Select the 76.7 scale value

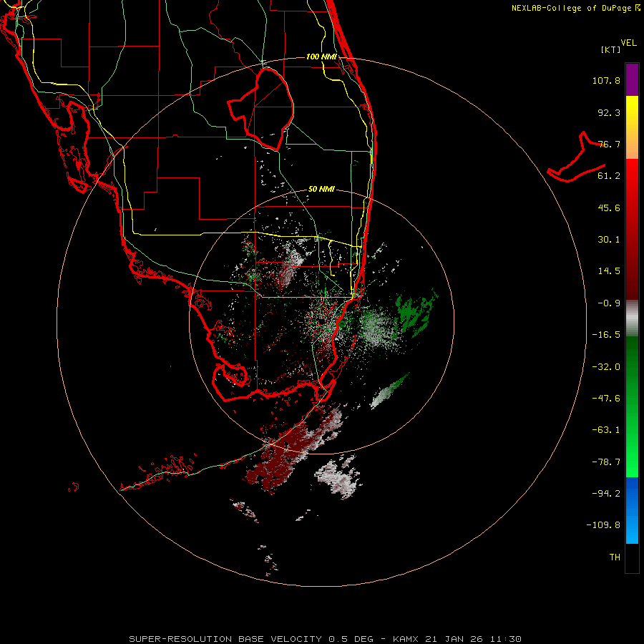click(609, 144)
